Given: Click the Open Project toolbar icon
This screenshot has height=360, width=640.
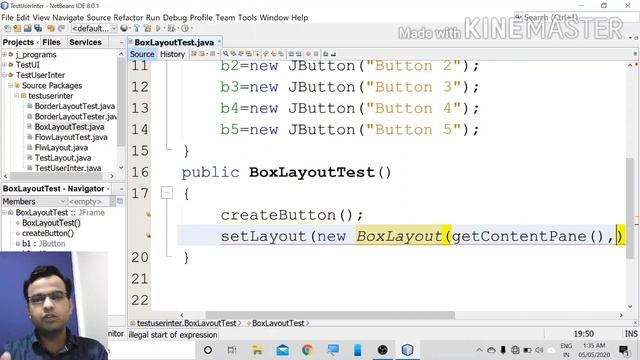Looking at the screenshot, I should click(x=27, y=28).
